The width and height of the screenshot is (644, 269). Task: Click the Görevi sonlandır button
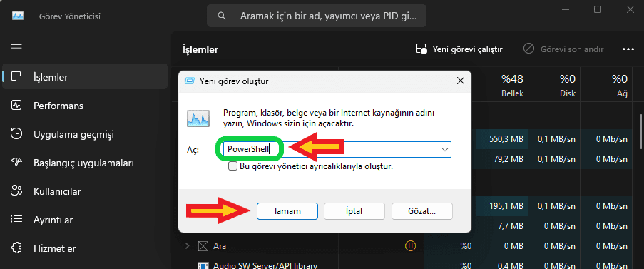pyautogui.click(x=563, y=49)
